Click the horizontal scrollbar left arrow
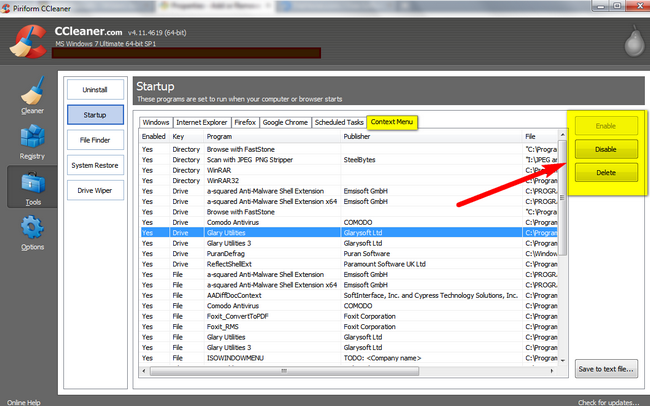This screenshot has width=650, height=406. (x=144, y=371)
